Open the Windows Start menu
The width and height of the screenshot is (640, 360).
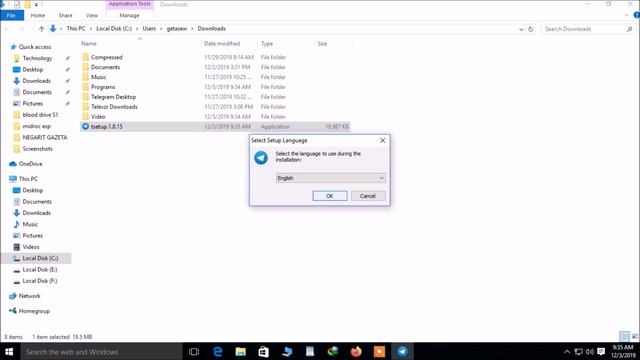tap(9, 351)
